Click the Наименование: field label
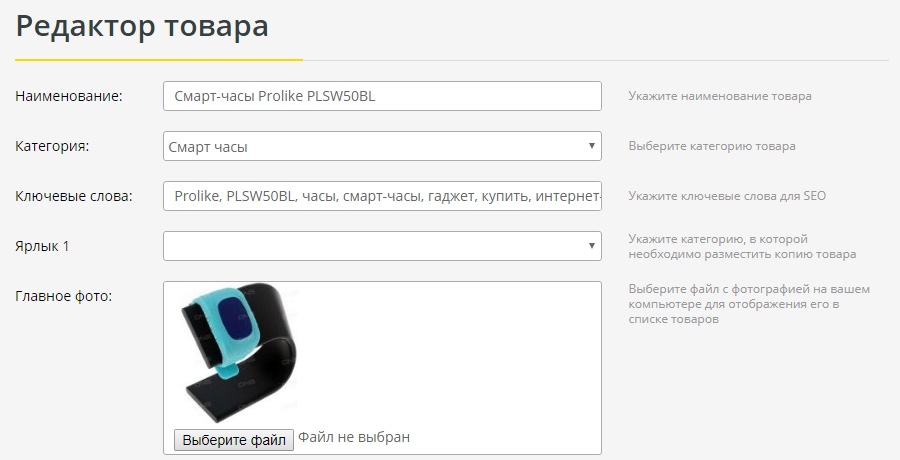This screenshot has width=900, height=460. tap(69, 96)
